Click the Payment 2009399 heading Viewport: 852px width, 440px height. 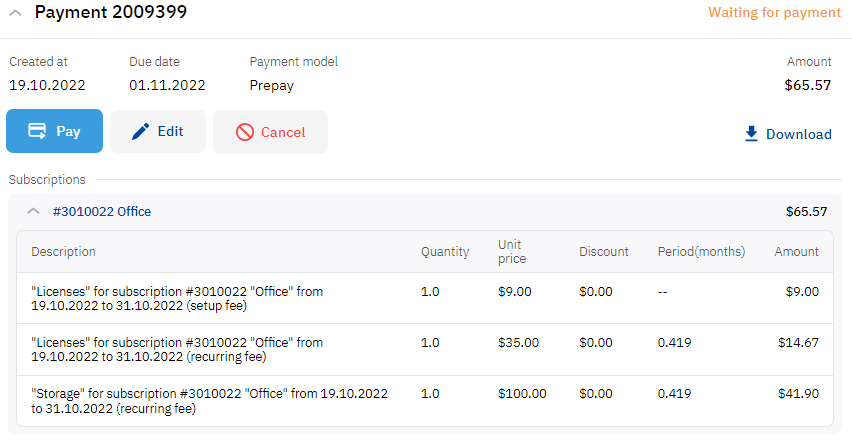tap(111, 12)
